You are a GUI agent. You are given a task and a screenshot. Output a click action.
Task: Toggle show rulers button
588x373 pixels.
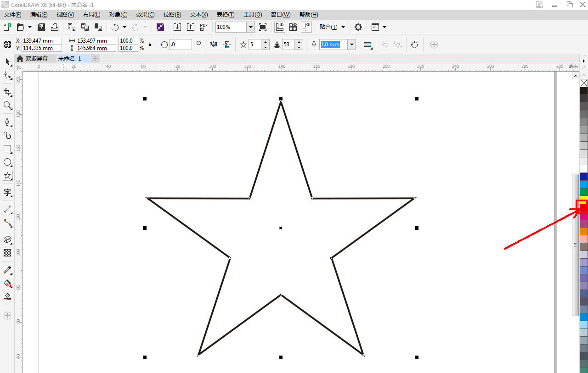pyautogui.click(x=279, y=27)
